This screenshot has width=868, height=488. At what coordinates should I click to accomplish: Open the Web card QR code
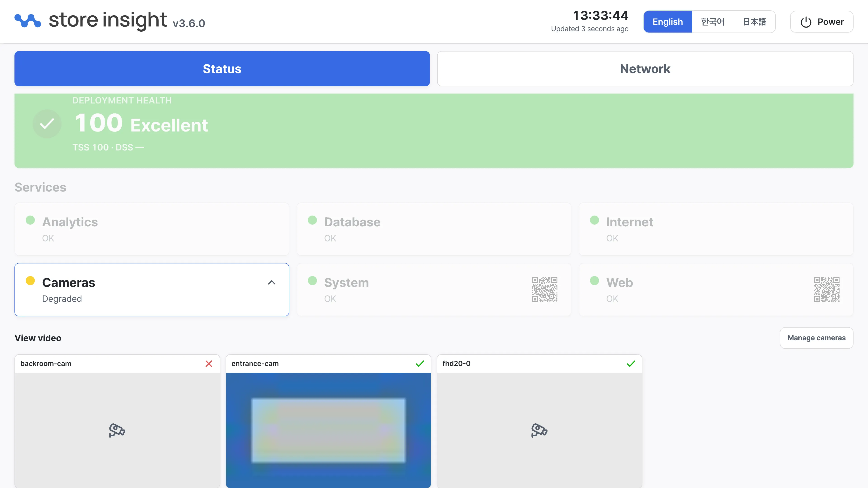tap(827, 290)
